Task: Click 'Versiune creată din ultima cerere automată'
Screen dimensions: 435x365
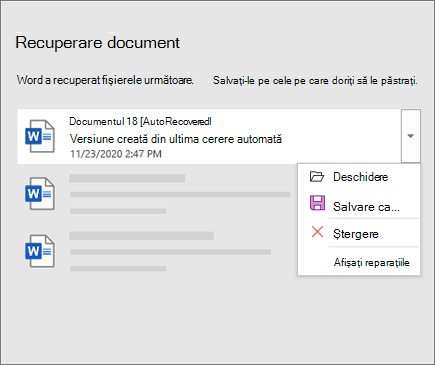Action: 176,139
